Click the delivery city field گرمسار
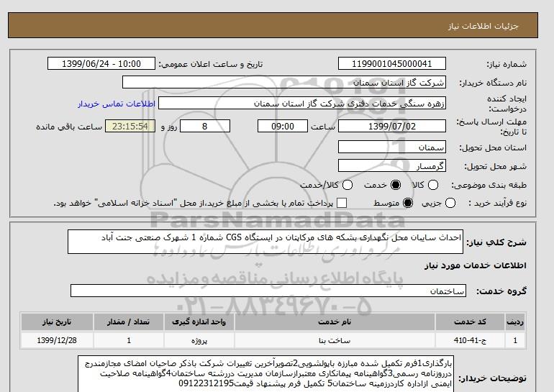 click(x=392, y=165)
